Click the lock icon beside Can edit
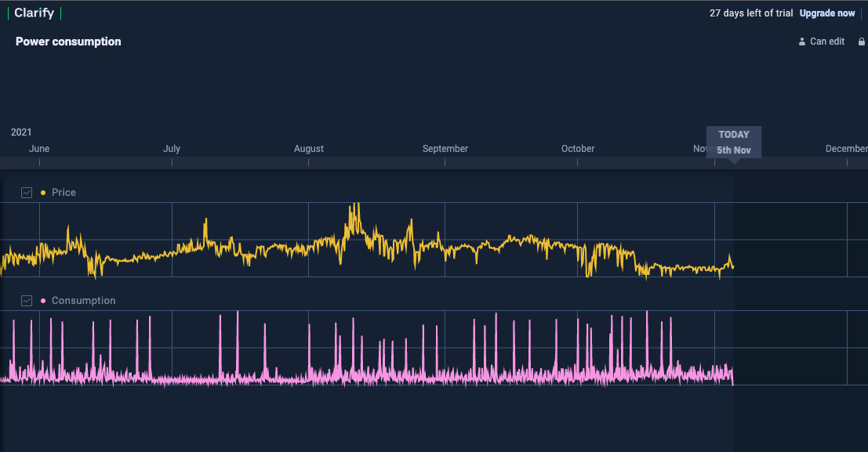This screenshot has height=452, width=868. click(862, 42)
